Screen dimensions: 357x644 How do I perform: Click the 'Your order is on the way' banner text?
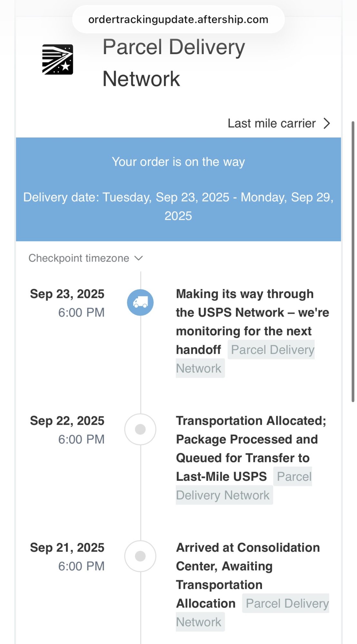tap(178, 162)
